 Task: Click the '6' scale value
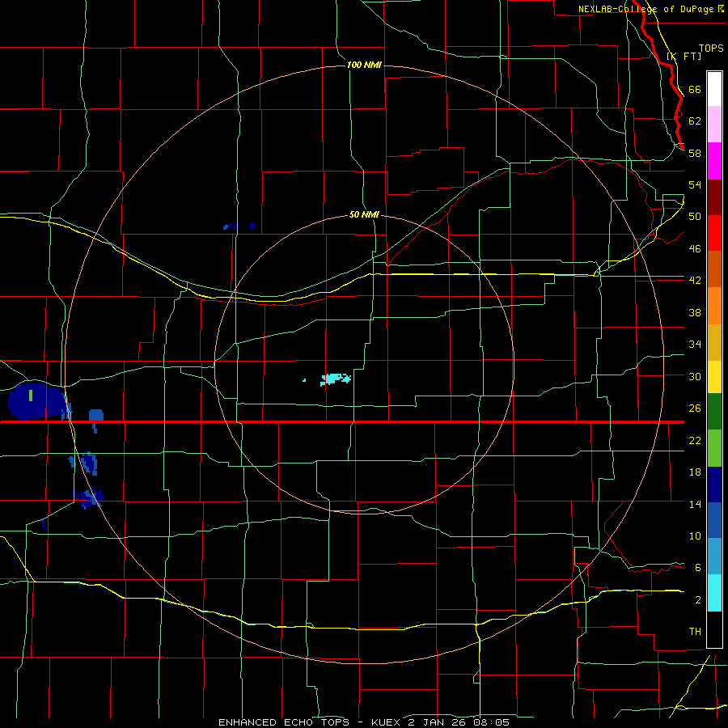point(697,568)
